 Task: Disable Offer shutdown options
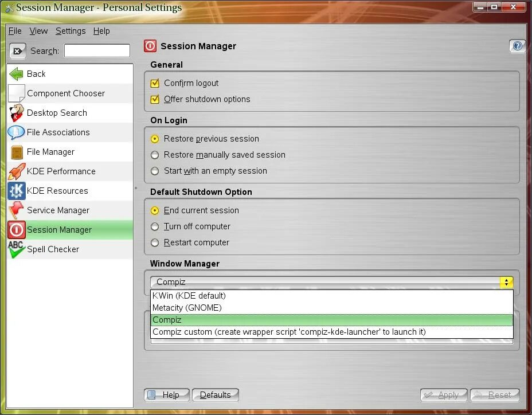pyautogui.click(x=154, y=99)
